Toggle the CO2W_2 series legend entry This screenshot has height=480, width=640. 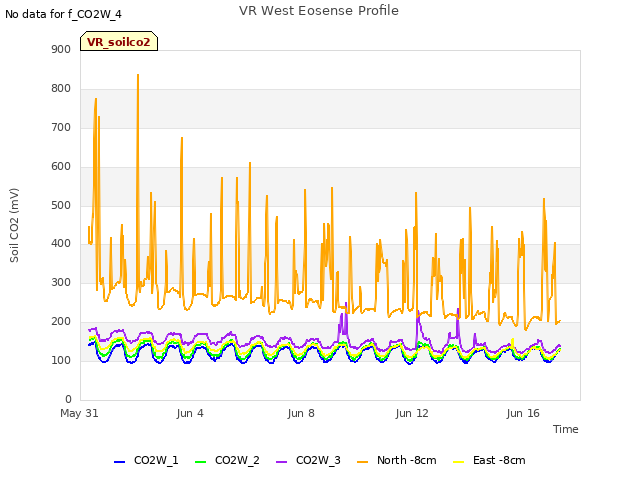point(227,460)
